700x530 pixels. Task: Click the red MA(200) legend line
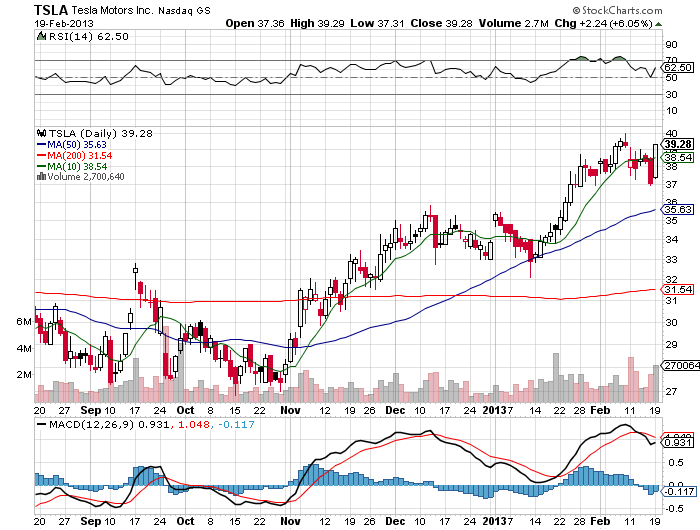[x=42, y=155]
